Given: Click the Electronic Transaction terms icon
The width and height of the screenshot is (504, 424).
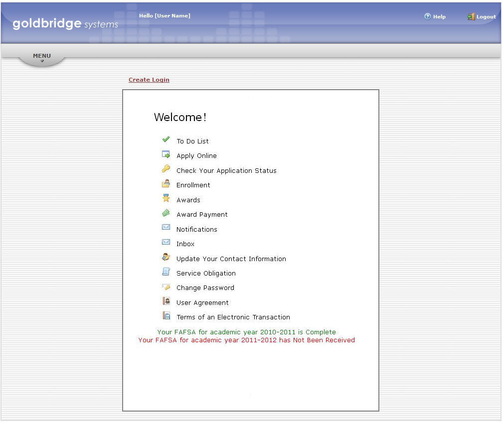Looking at the screenshot, I should click(x=166, y=315).
